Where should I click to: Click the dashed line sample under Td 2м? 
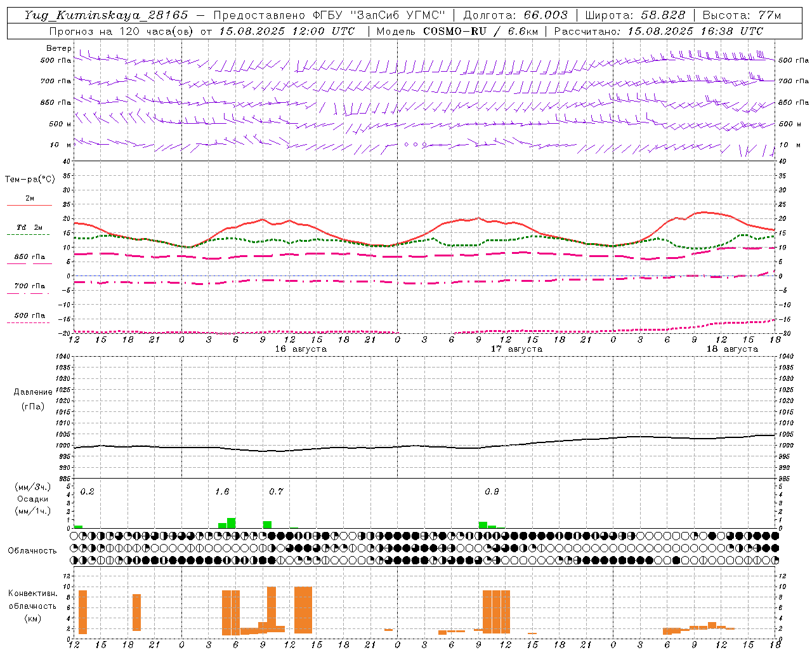pos(29,234)
